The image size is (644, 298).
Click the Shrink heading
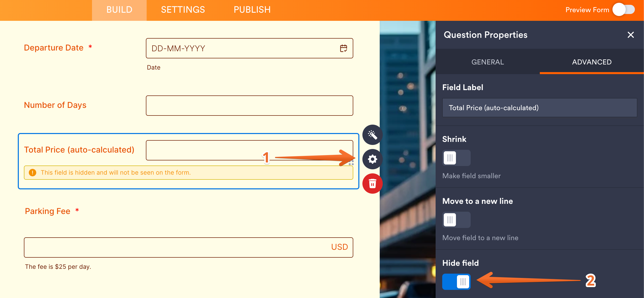454,139
